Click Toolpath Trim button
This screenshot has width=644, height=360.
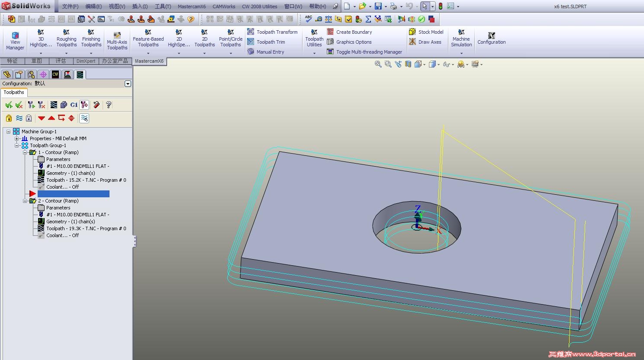click(266, 42)
